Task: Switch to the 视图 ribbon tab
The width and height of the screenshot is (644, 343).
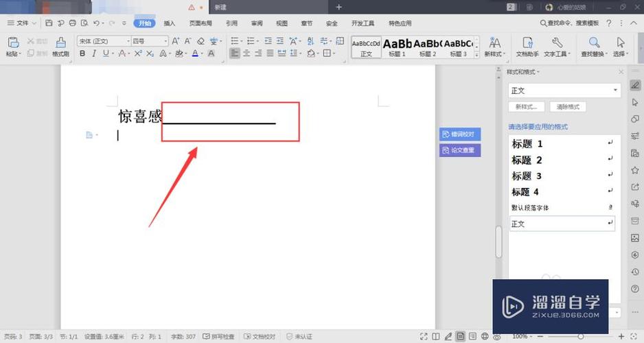Action: tap(281, 23)
